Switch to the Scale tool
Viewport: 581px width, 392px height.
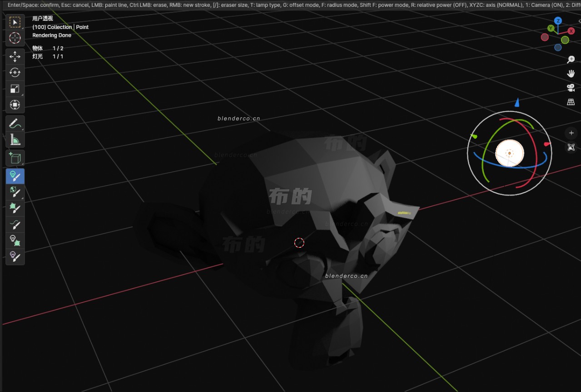click(15, 89)
